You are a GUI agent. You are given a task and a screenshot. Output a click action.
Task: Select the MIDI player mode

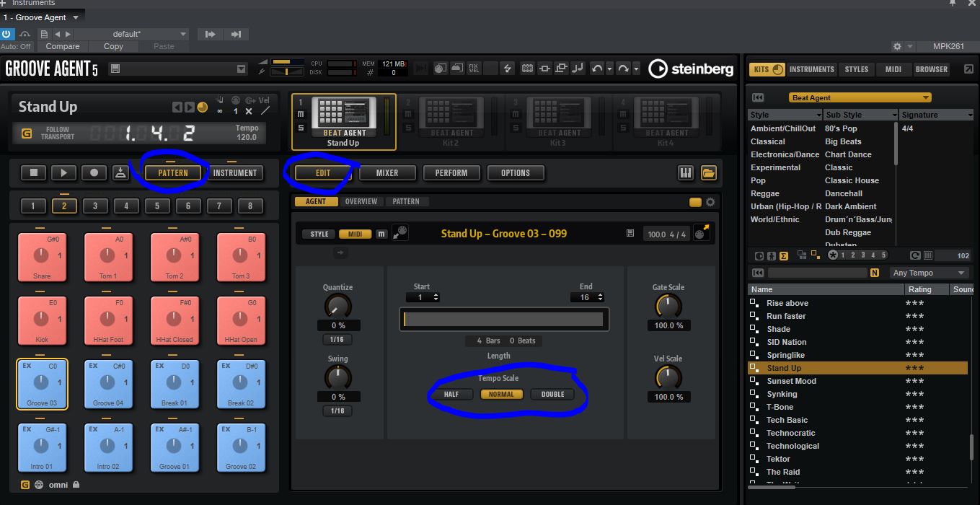click(356, 234)
